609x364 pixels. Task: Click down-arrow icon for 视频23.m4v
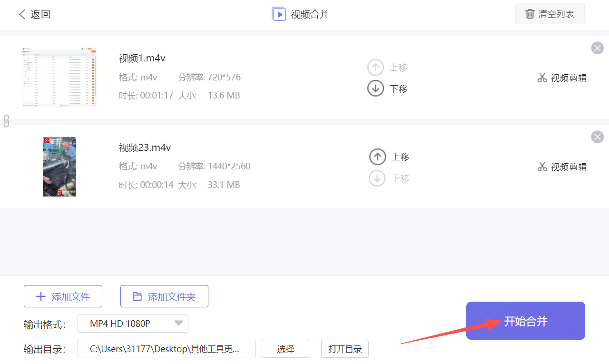click(x=377, y=178)
